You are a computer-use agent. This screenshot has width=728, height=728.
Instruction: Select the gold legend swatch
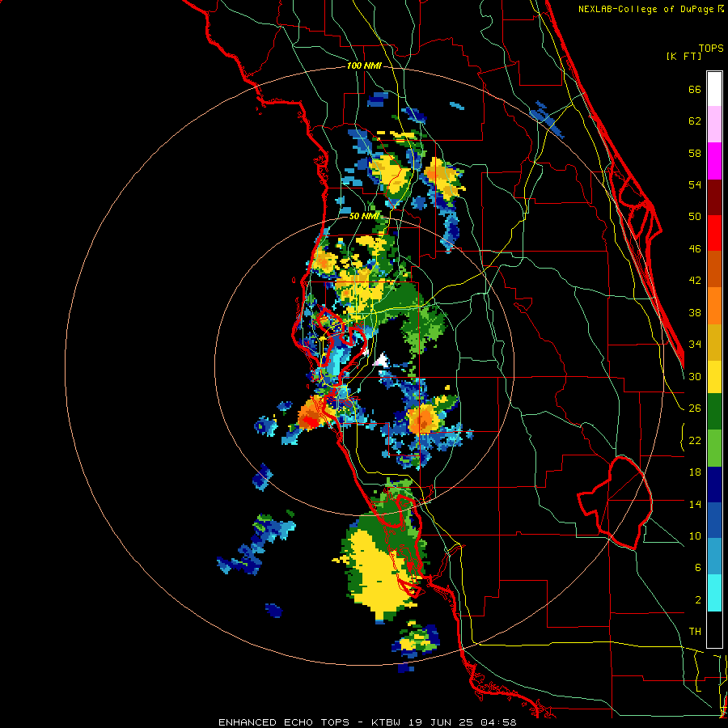coord(714,342)
